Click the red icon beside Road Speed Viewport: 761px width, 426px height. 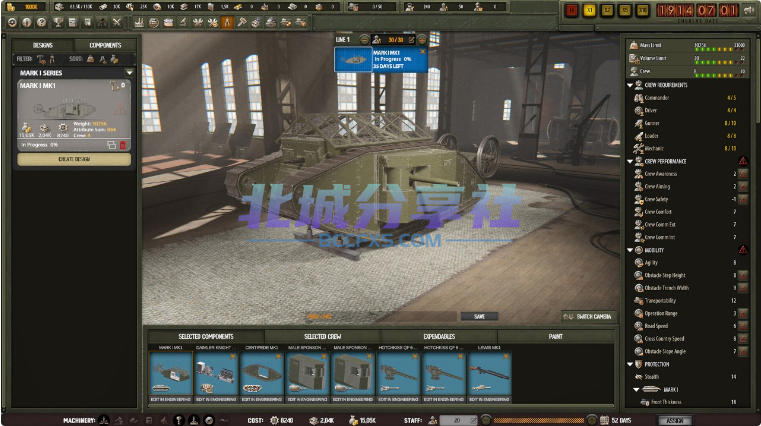(x=743, y=326)
